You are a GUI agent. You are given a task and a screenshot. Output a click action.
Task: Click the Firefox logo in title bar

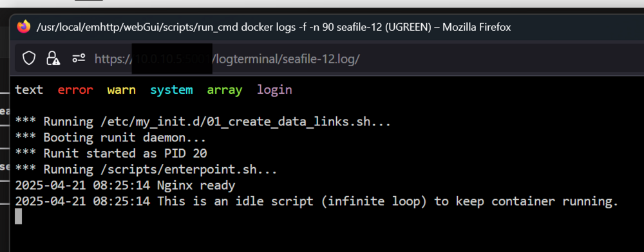point(24,26)
